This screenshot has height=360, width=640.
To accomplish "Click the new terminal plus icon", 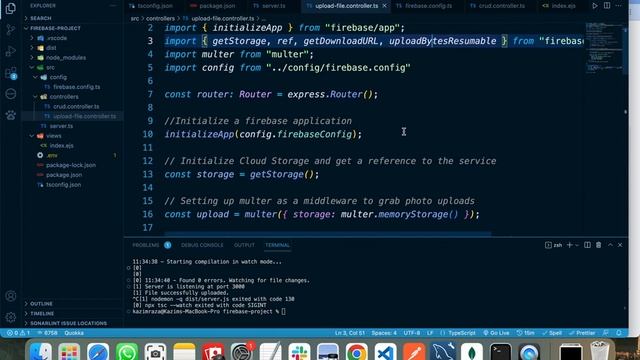I will [x=570, y=245].
